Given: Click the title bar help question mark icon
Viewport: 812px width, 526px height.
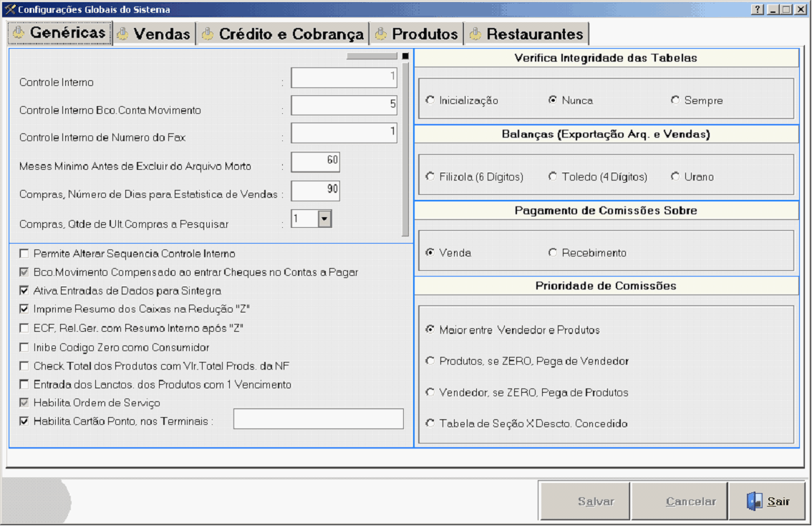Looking at the screenshot, I should coord(757,10).
